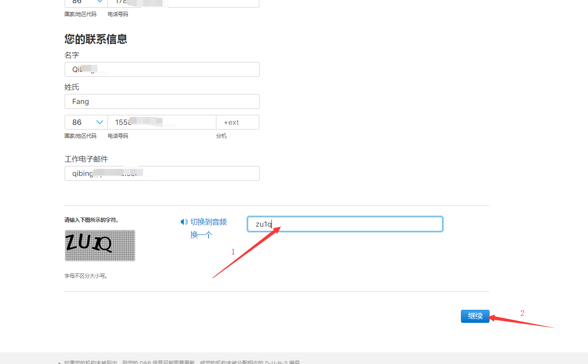
Task: Click the 切换到音频 link text
Action: 209,222
